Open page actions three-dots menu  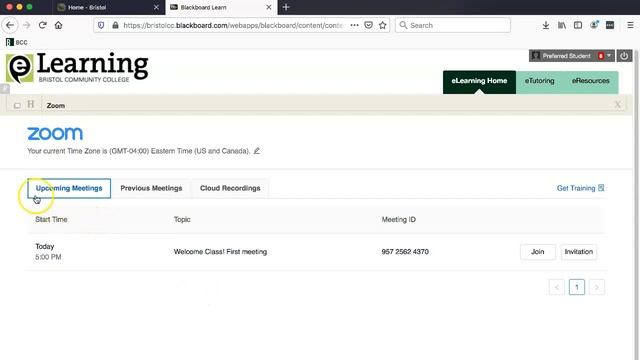(354, 25)
